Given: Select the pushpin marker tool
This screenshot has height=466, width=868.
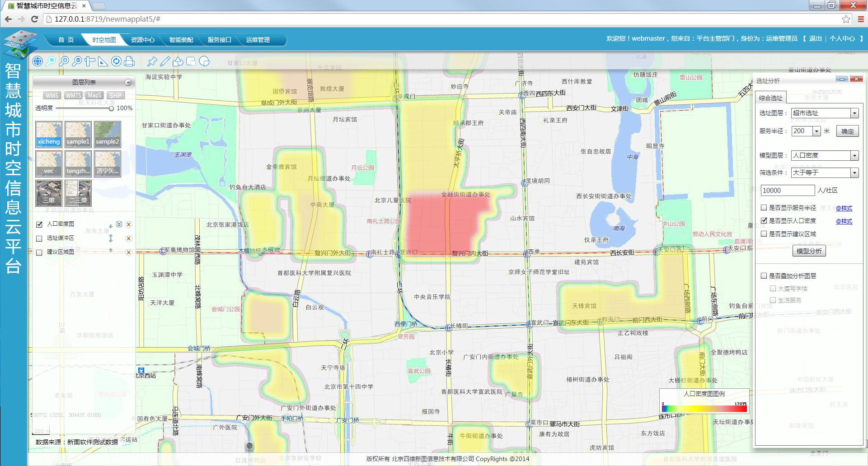Looking at the screenshot, I should pos(152,61).
